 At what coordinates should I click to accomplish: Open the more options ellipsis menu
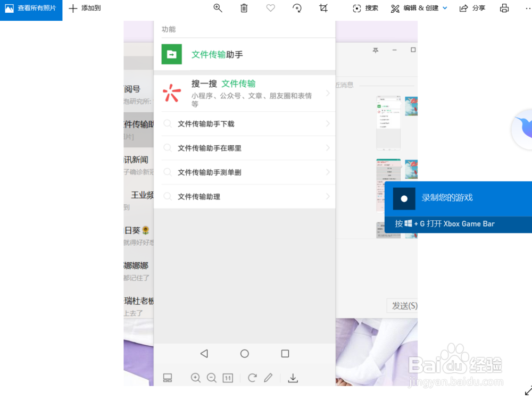pyautogui.click(x=528, y=8)
